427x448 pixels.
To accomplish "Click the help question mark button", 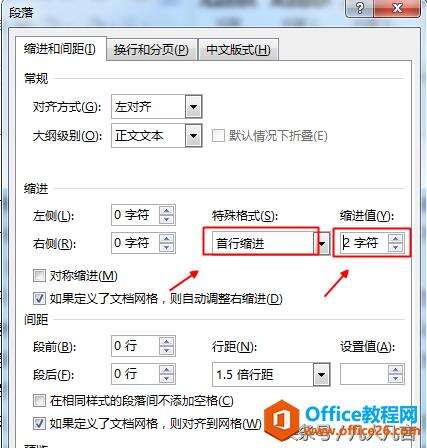I will point(360,7).
